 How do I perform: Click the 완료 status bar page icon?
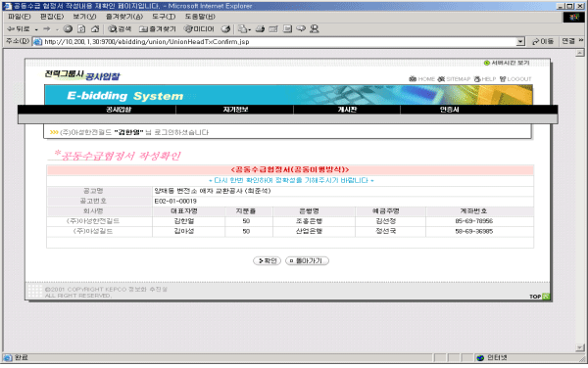coord(8,357)
